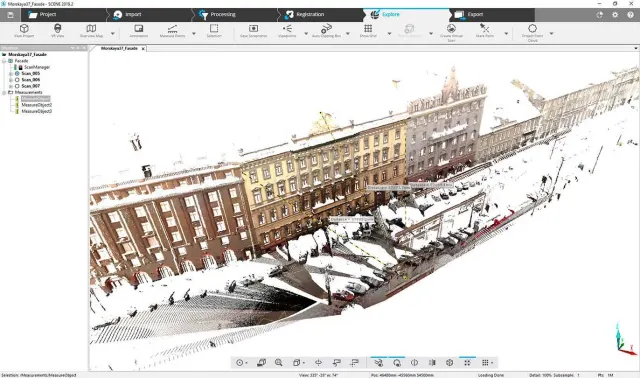Open the Project Point Cloud dropdown arrow

[551, 33]
